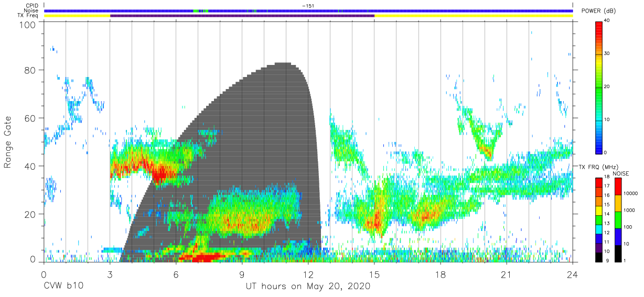Click the 40 dB power label

click(607, 21)
